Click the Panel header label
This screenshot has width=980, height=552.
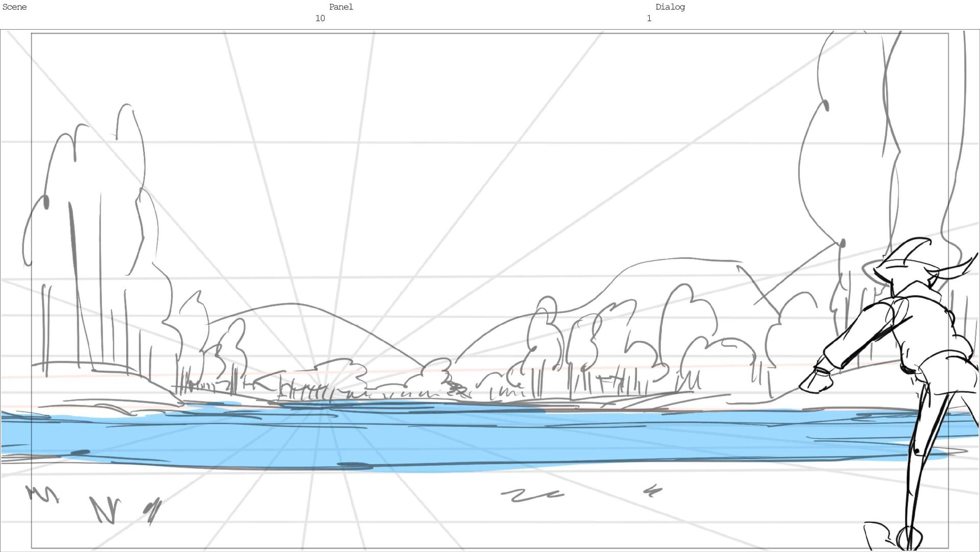(340, 7)
